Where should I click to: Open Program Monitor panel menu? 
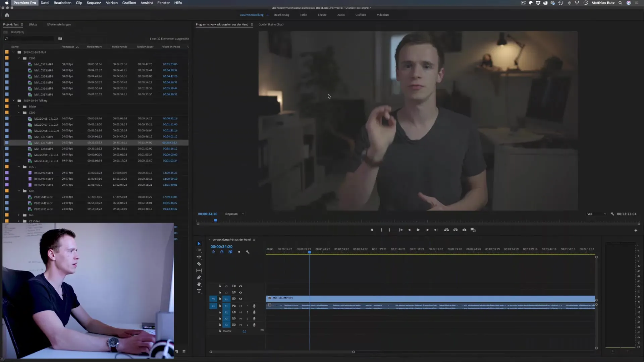252,24
